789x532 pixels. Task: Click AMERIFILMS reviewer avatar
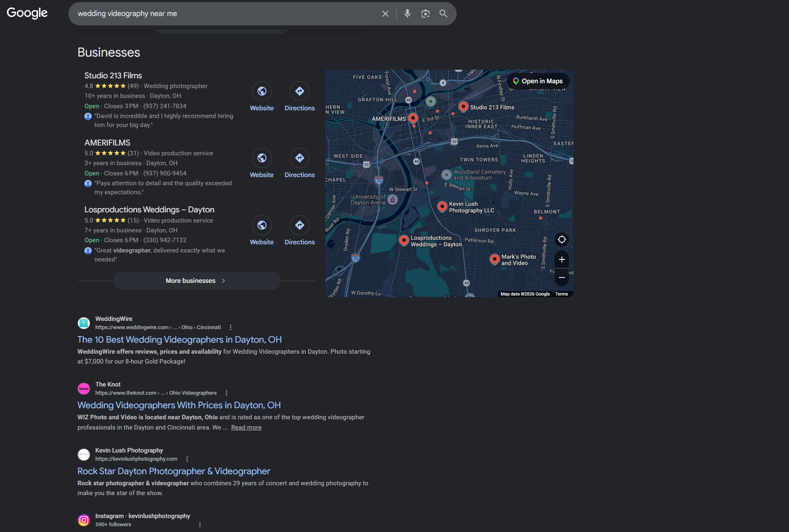pyautogui.click(x=88, y=184)
